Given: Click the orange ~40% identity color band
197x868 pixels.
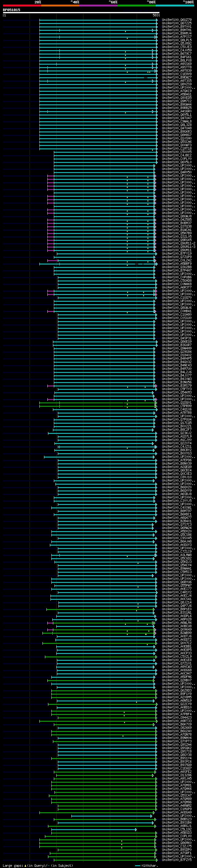Looking at the screenshot, I should click(60, 6).
